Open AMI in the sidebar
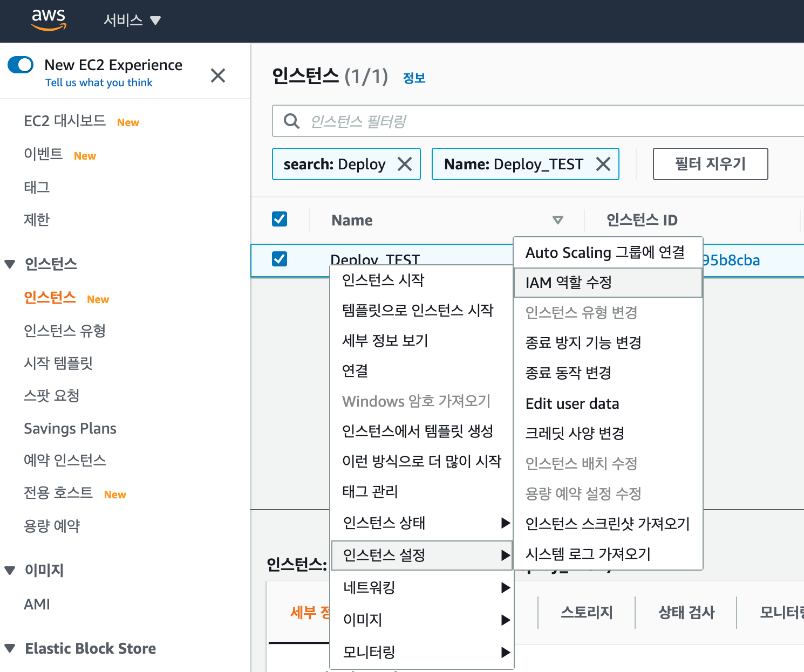Screen dimensions: 804x672 37,604
